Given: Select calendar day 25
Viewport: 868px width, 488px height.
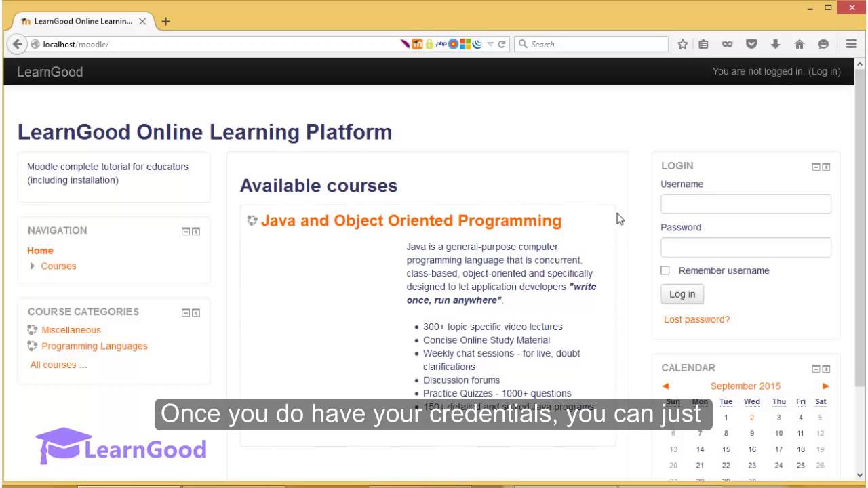Looking at the screenshot, I should coord(800,466).
